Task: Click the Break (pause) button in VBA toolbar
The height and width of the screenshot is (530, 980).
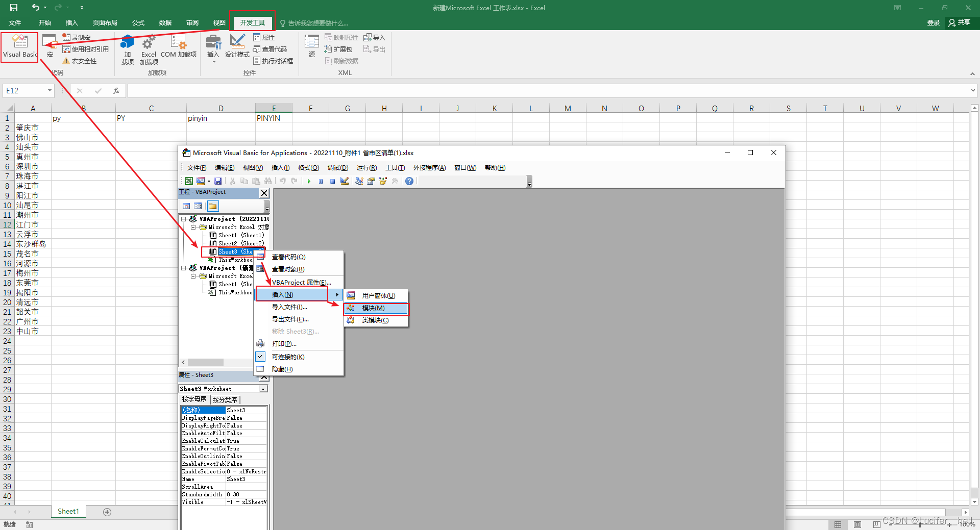Action: (x=321, y=181)
